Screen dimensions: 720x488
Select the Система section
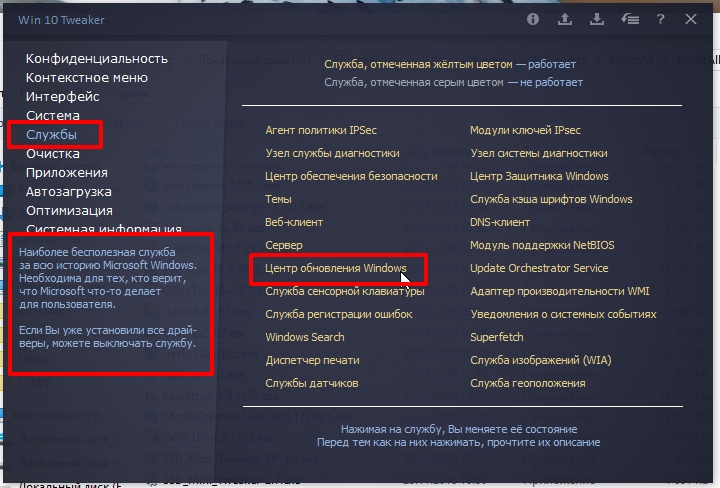tap(53, 116)
